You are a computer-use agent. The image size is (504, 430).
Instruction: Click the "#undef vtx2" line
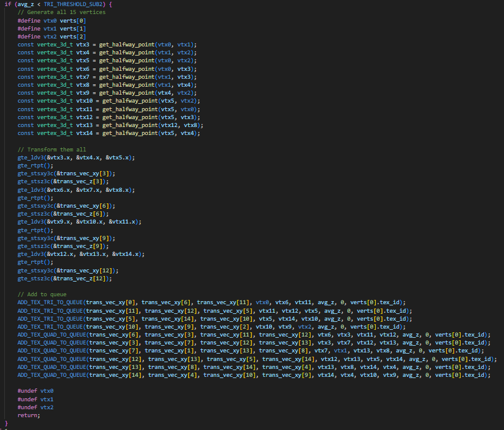tap(35, 407)
